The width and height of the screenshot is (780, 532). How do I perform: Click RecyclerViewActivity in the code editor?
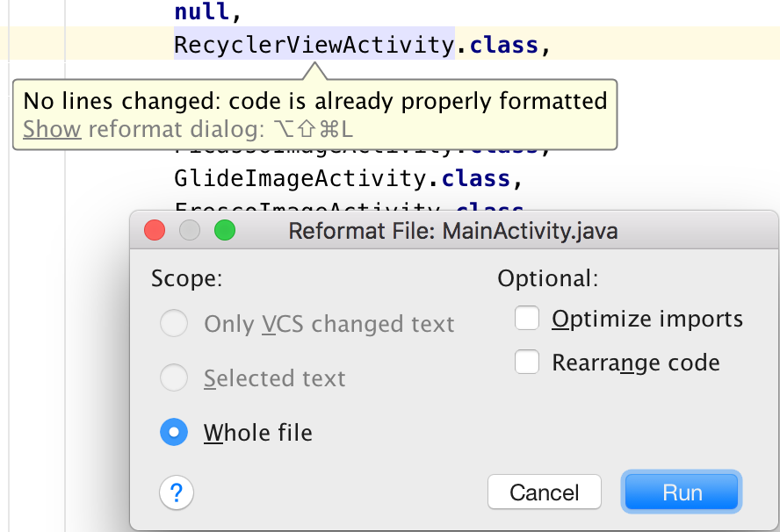[x=314, y=44]
